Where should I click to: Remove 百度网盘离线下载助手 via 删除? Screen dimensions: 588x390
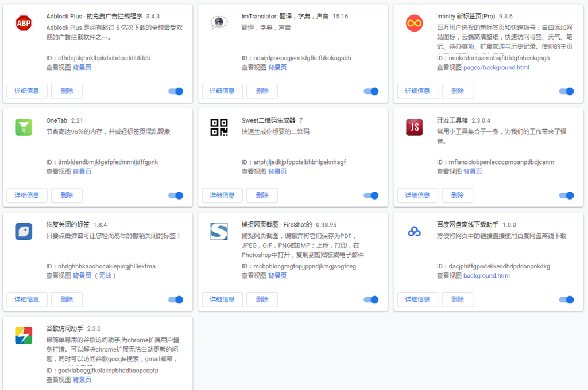(458, 299)
